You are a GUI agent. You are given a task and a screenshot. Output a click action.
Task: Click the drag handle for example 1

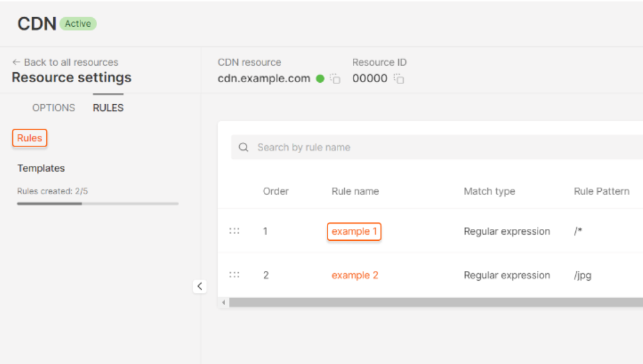coord(234,231)
